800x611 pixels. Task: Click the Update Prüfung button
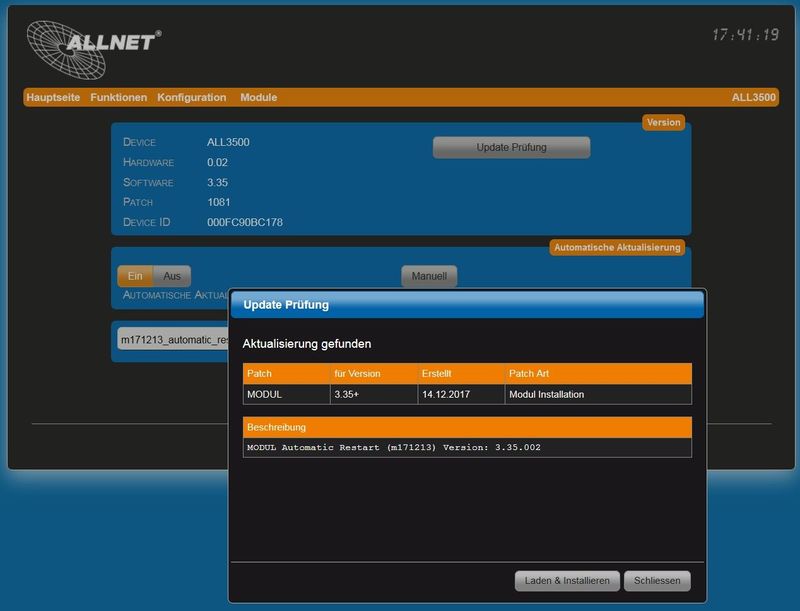[511, 147]
